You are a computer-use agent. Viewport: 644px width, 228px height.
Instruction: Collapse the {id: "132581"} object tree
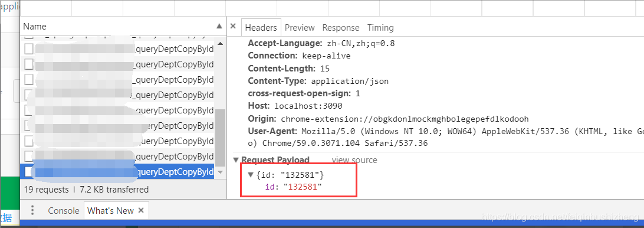click(x=251, y=175)
